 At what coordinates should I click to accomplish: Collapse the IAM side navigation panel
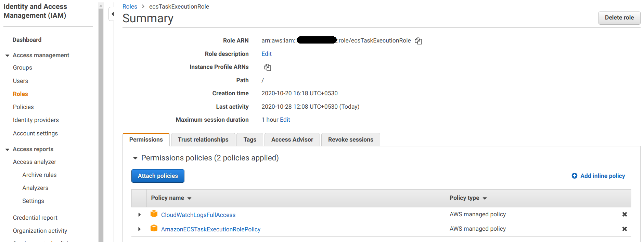[112, 14]
